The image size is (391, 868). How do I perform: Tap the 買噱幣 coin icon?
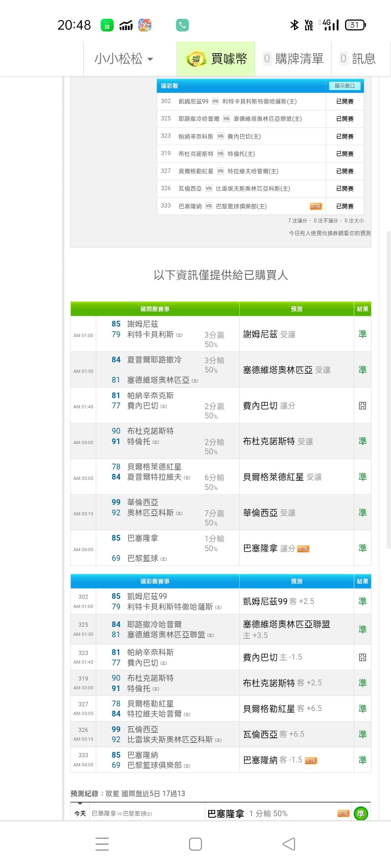tap(196, 59)
